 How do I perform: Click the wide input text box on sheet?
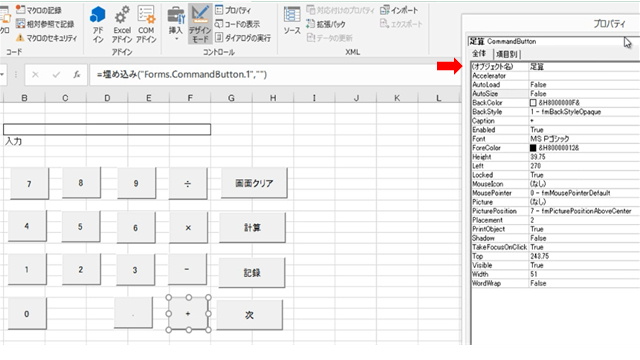pyautogui.click(x=107, y=129)
